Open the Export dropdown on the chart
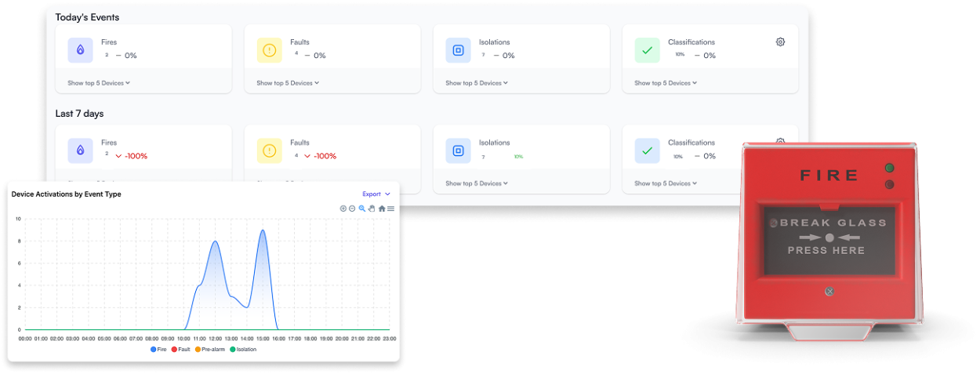 pos(376,194)
